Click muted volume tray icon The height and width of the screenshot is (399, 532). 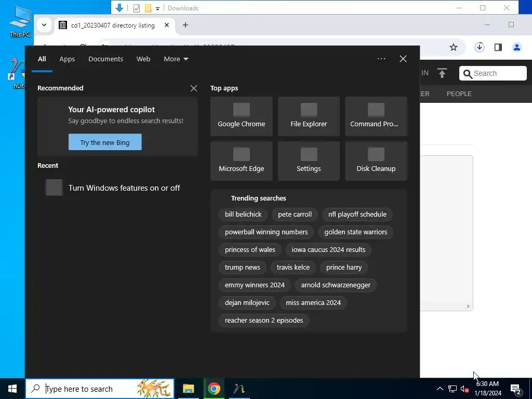pyautogui.click(x=464, y=389)
